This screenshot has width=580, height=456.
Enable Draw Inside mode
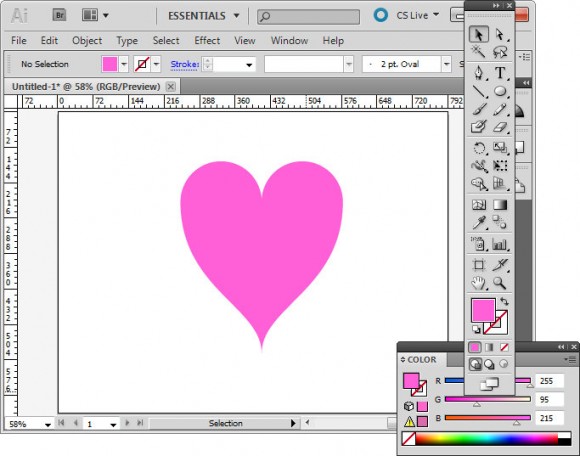[x=503, y=364]
